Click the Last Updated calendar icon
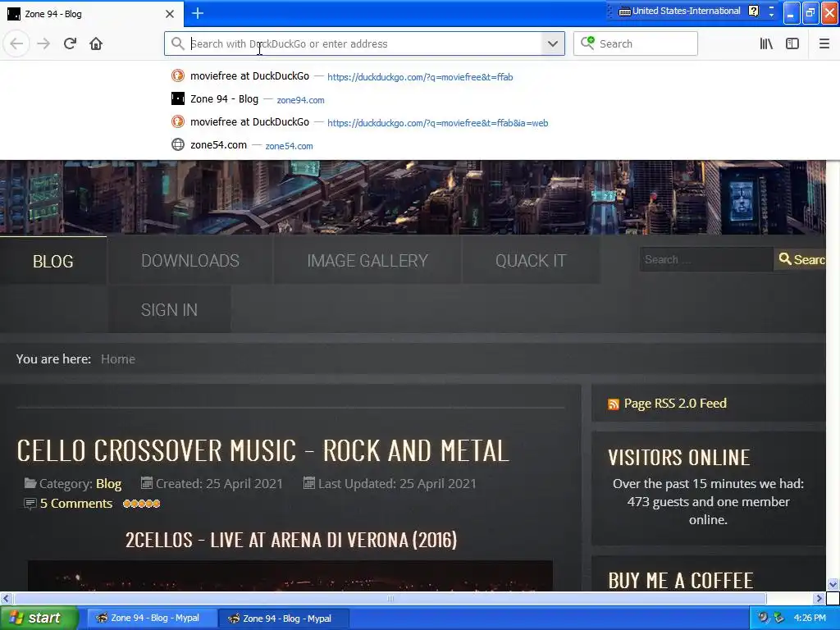Image resolution: width=840 pixels, height=630 pixels. (308, 482)
